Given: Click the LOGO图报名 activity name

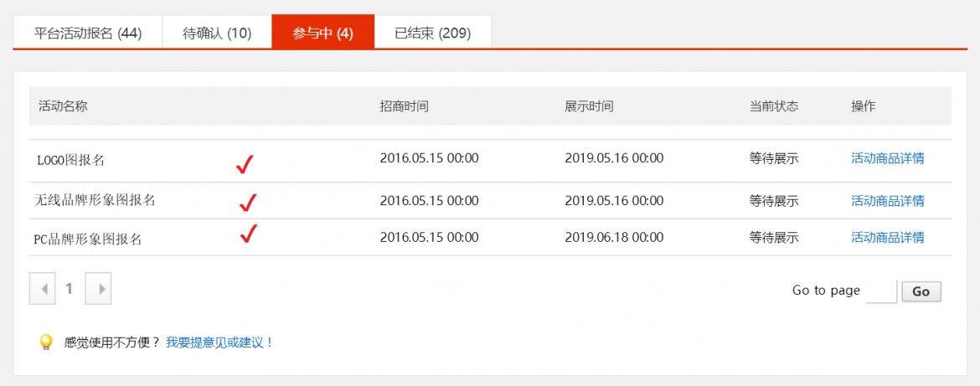Looking at the screenshot, I should click(x=70, y=160).
